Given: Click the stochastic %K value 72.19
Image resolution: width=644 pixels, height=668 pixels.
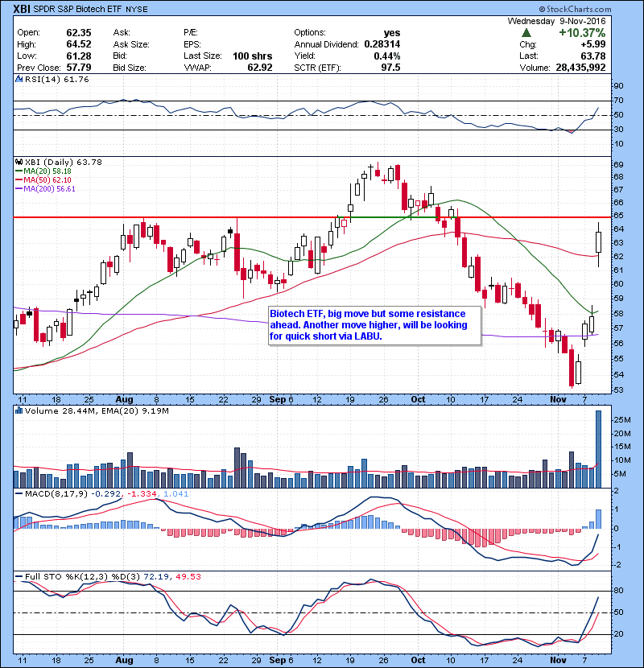Looking at the screenshot, I should click(x=155, y=576).
